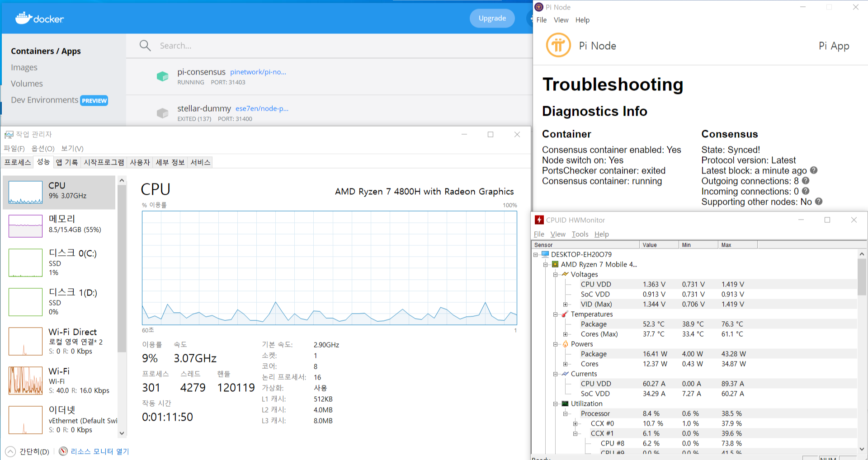The width and height of the screenshot is (868, 460).
Task: Click the Utilization chip icon
Action: click(565, 404)
